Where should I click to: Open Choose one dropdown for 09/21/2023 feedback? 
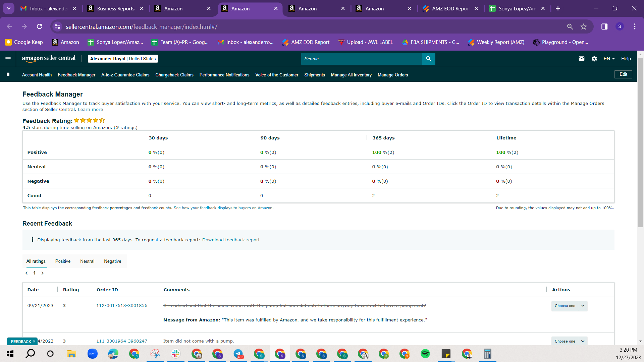(x=569, y=306)
